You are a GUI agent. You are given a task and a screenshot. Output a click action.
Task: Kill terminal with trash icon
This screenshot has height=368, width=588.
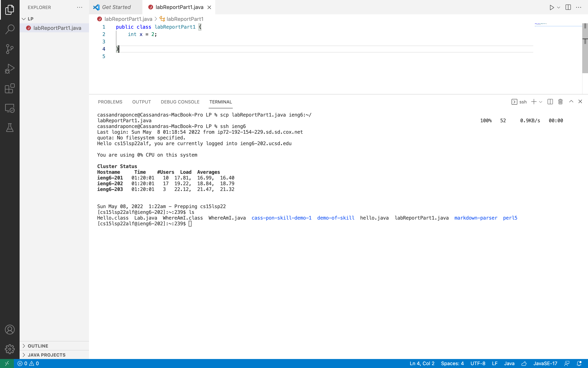tap(560, 102)
